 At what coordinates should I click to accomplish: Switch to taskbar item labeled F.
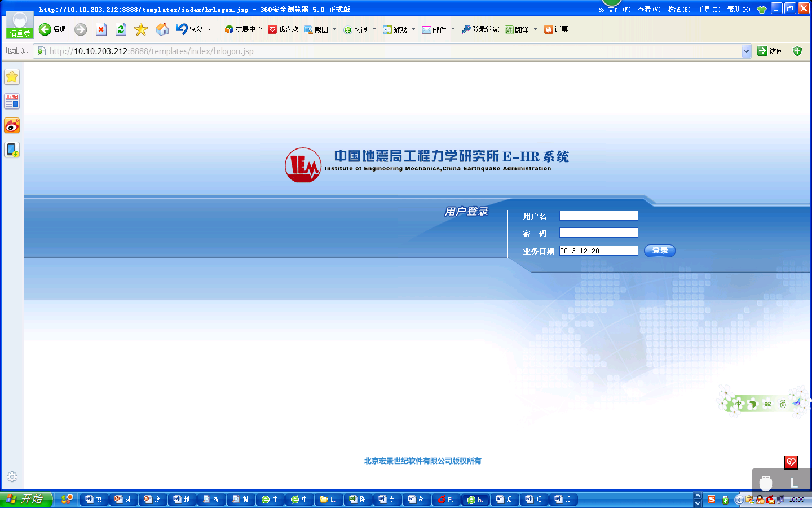pyautogui.click(x=446, y=500)
